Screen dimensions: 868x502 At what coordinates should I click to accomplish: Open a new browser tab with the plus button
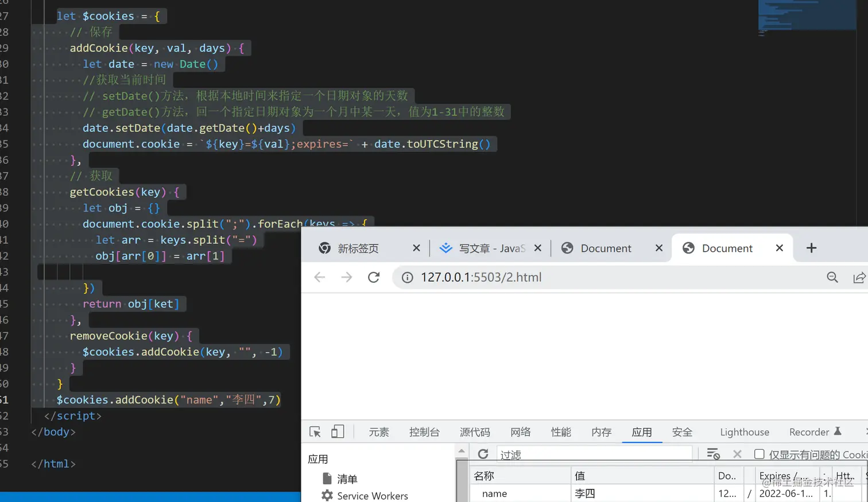(x=811, y=247)
